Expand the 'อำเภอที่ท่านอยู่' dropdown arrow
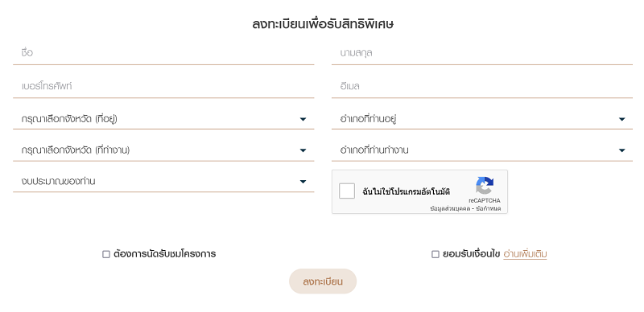The image size is (644, 312). (621, 119)
